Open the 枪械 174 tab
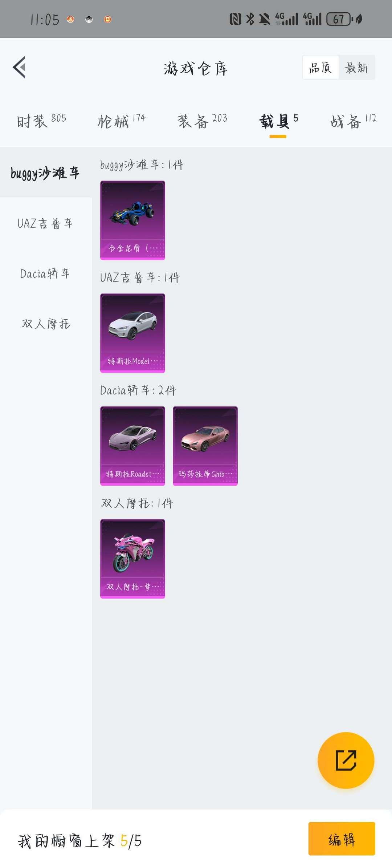This screenshot has width=392, height=868. (122, 121)
